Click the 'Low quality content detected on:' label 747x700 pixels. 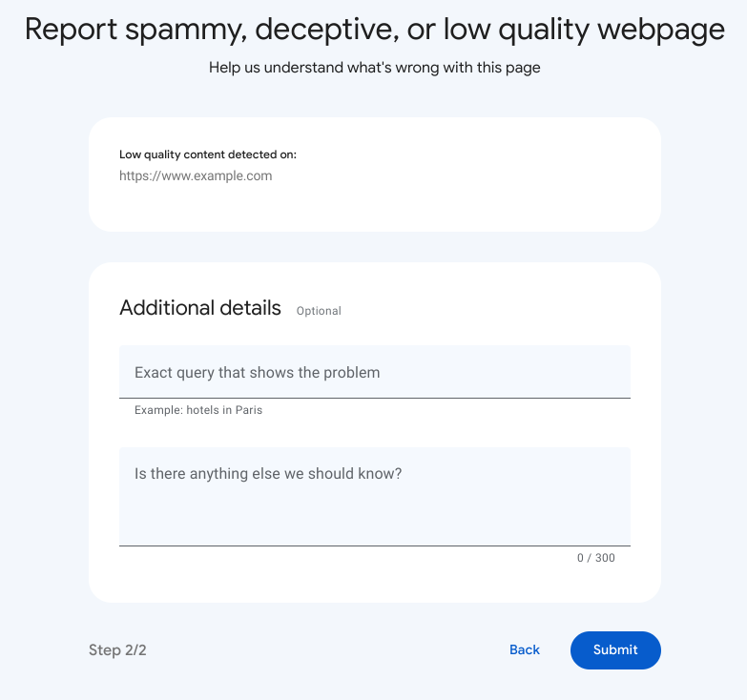(208, 154)
